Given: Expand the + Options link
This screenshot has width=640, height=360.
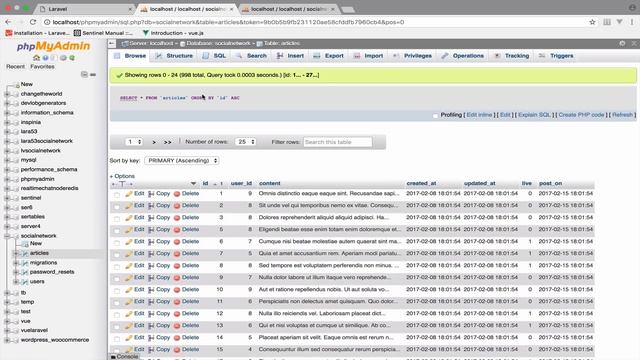Looking at the screenshot, I should 122,176.
